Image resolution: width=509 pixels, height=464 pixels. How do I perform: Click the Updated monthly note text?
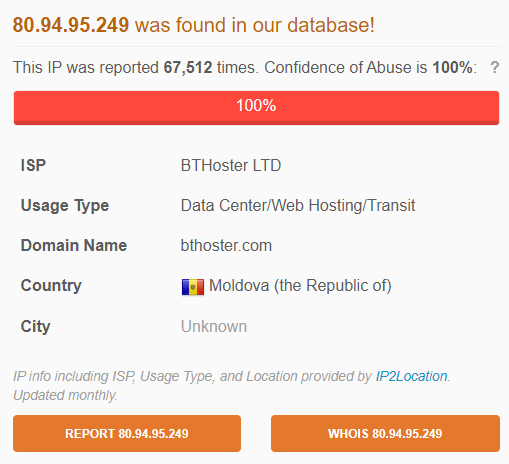65,395
